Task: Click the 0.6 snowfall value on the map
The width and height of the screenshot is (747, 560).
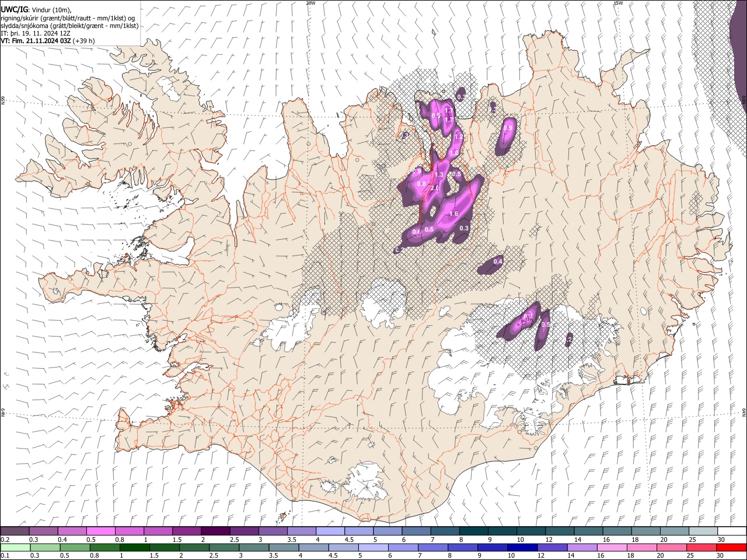Action: (x=417, y=232)
